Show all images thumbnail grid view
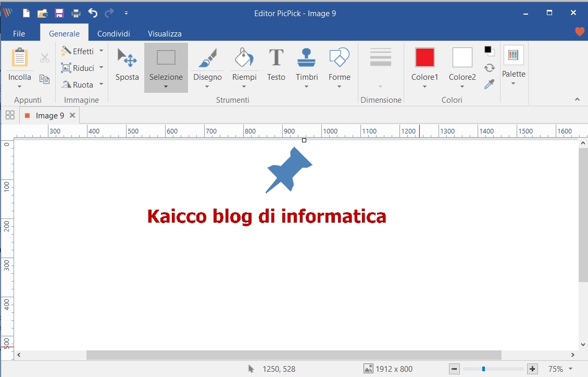 pos(10,115)
